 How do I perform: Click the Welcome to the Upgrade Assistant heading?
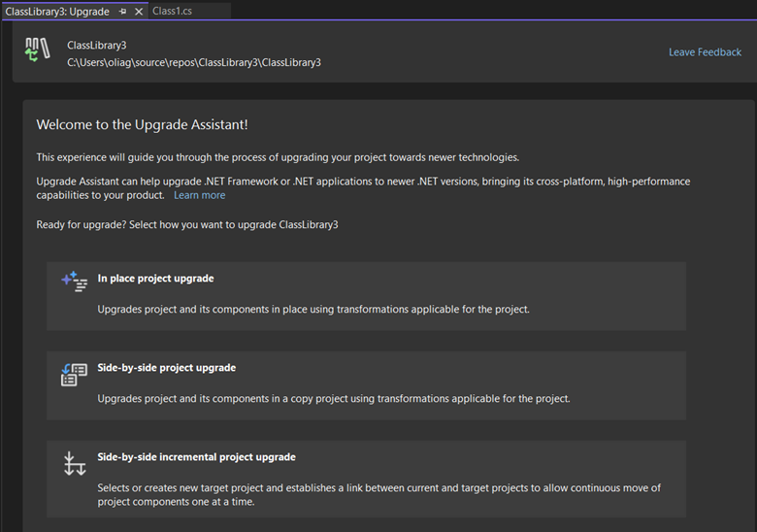[142, 125]
